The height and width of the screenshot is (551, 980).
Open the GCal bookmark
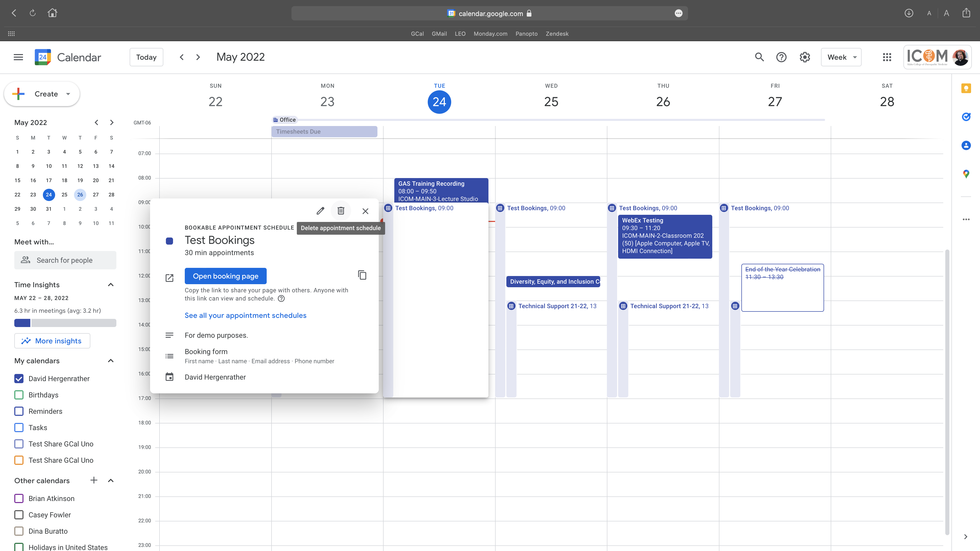pos(417,33)
